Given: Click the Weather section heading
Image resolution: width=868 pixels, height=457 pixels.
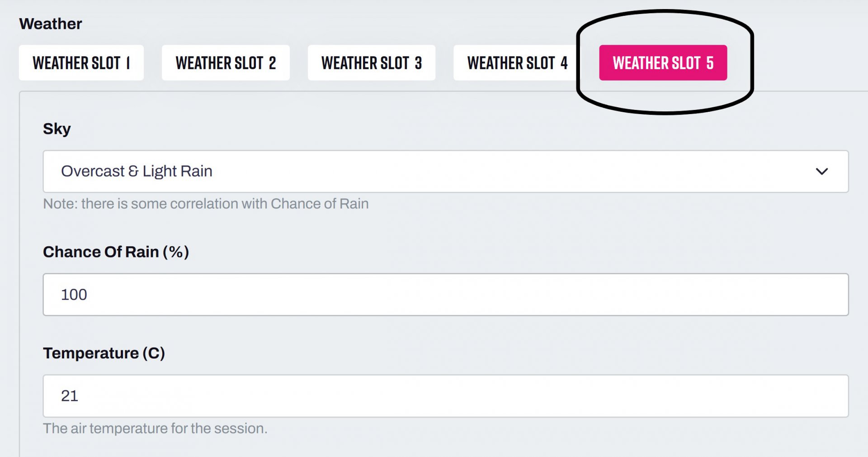Looking at the screenshot, I should point(51,24).
